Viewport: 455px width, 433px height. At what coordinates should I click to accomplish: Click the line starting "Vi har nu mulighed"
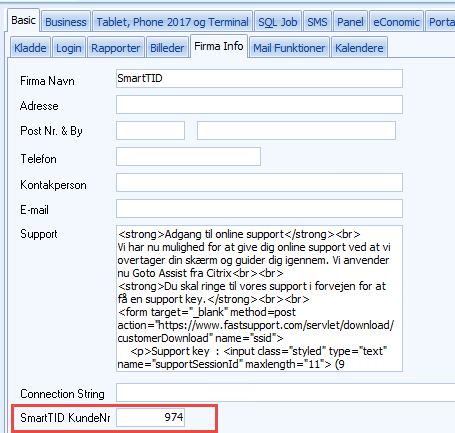pyautogui.click(x=254, y=247)
